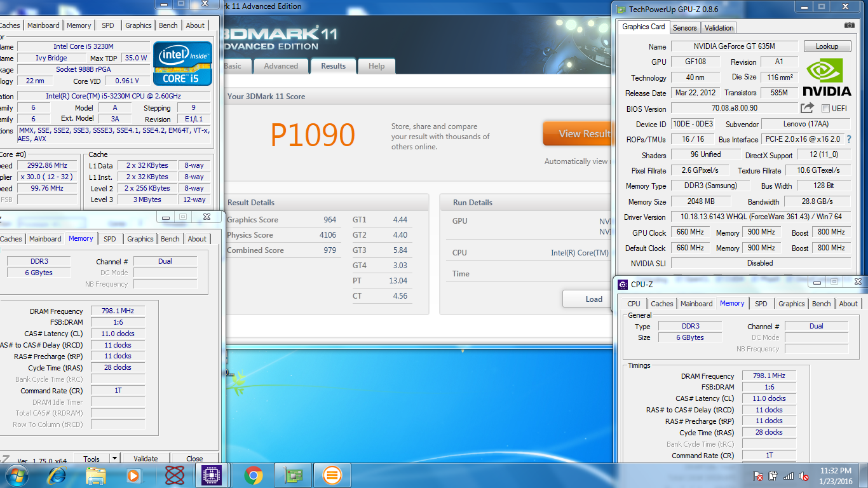The width and height of the screenshot is (868, 488).
Task: Open Google Chrome from the taskbar
Action: tap(254, 475)
